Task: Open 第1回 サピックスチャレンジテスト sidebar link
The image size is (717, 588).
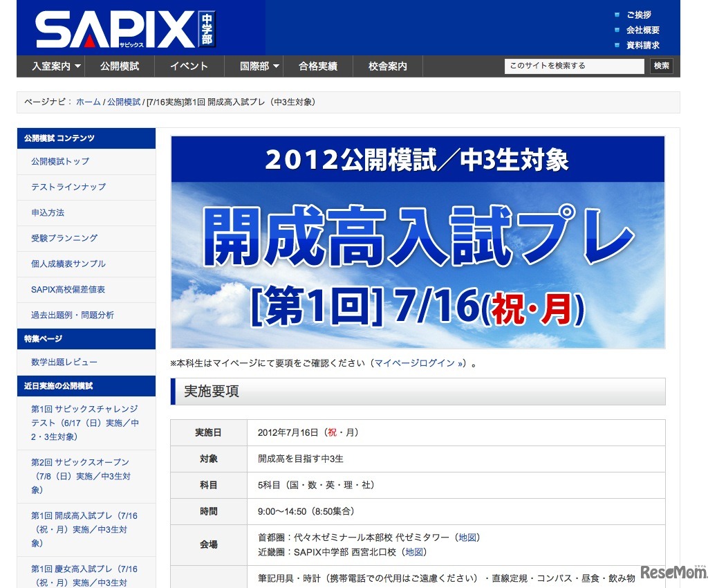Action: click(x=85, y=423)
